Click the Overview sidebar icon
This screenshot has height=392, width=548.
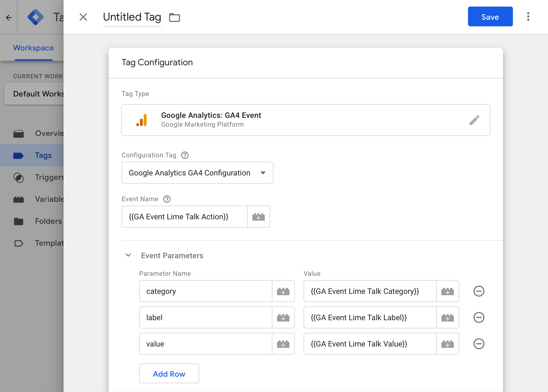(x=19, y=133)
